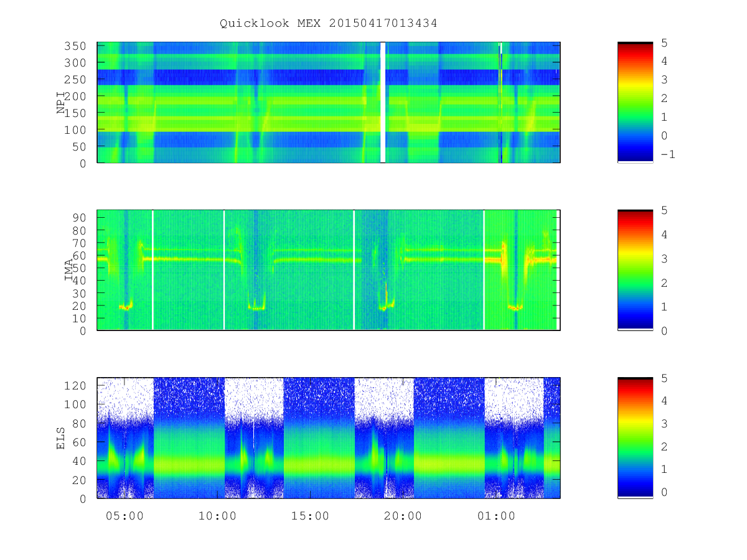Click the Quicklook MEX 20150417013434 title
Image resolution: width=747 pixels, height=560 pixels.
coord(328,23)
